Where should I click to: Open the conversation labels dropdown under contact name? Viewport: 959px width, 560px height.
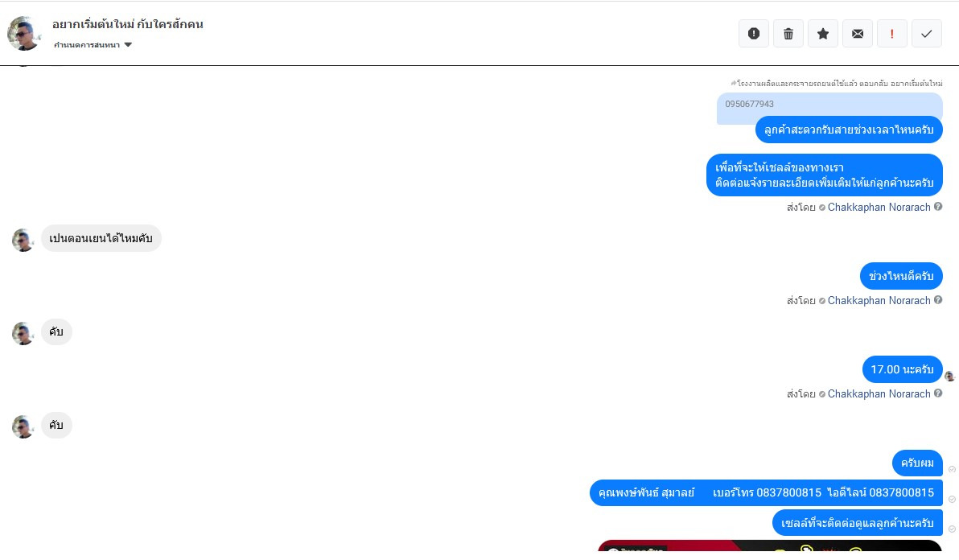tap(93, 44)
